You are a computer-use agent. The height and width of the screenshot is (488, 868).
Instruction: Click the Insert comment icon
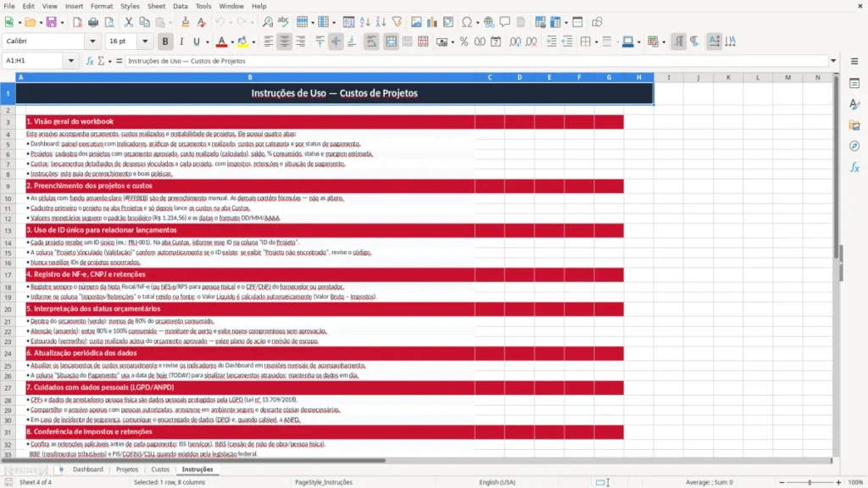pyautogui.click(x=505, y=22)
